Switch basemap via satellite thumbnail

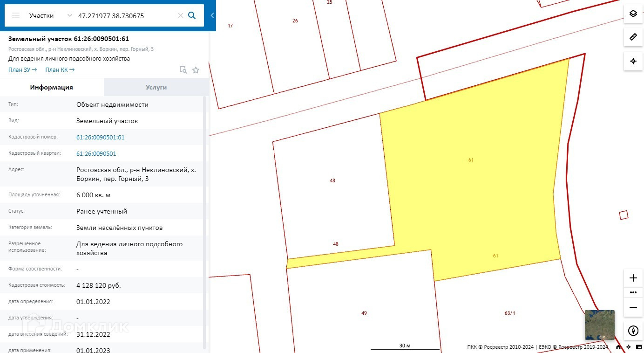[599, 325]
